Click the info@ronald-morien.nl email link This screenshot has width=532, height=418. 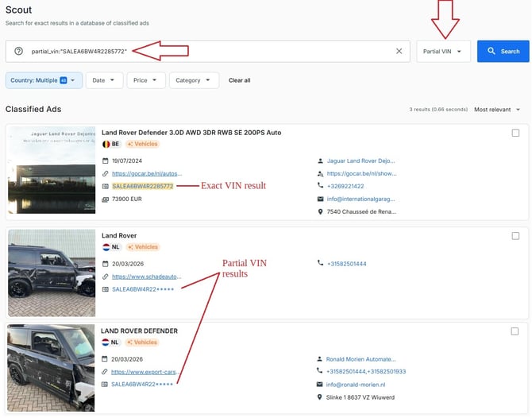tap(356, 385)
